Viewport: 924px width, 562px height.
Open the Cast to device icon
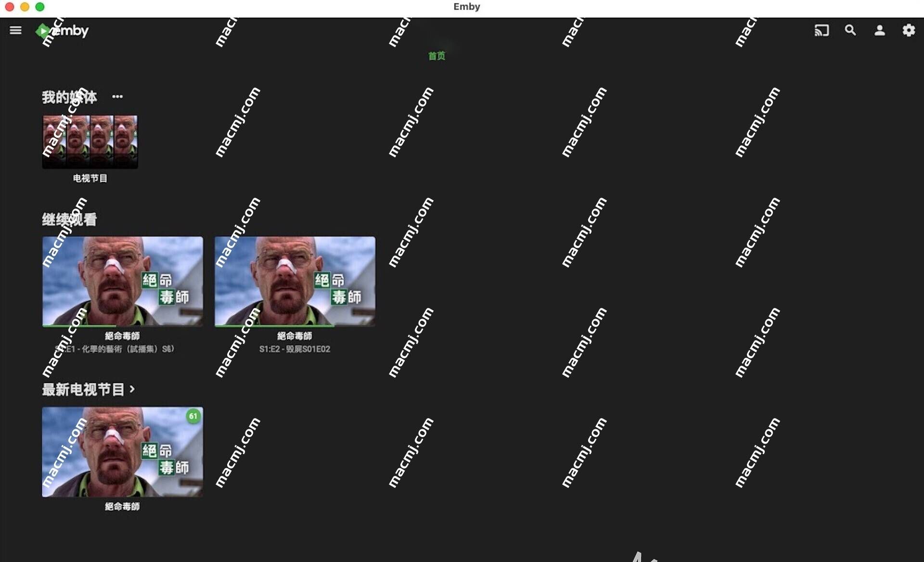[821, 30]
